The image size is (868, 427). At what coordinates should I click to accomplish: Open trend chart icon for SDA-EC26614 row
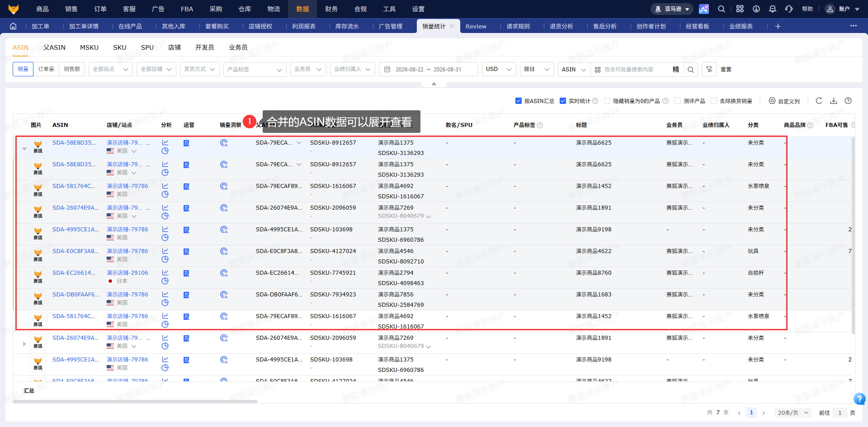tap(165, 272)
